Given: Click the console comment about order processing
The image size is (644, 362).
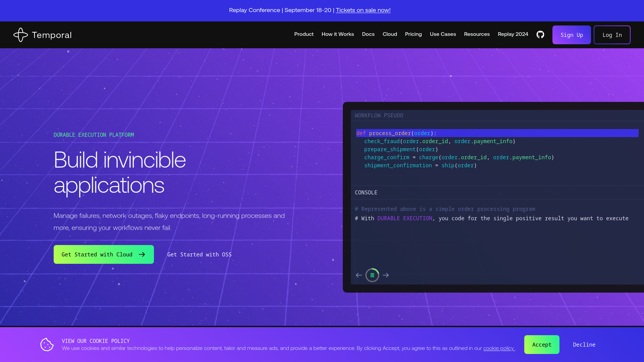Looking at the screenshot, I should coord(445,209).
